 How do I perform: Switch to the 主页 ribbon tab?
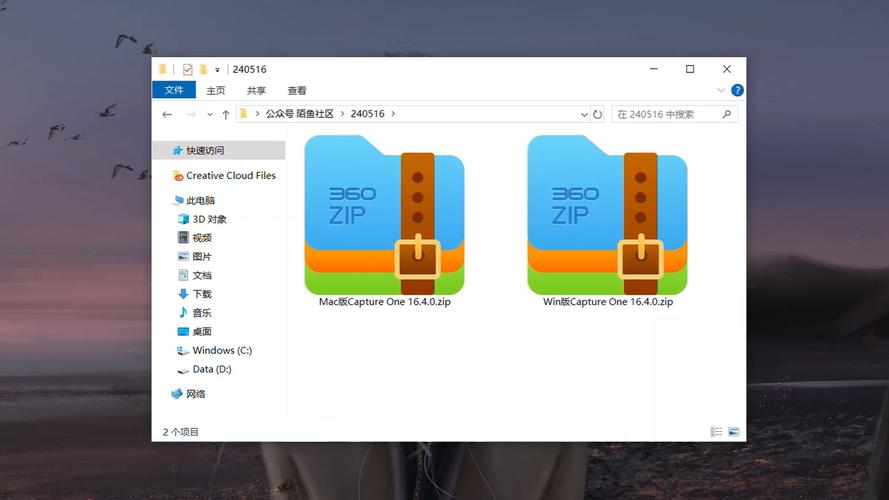[x=215, y=90]
